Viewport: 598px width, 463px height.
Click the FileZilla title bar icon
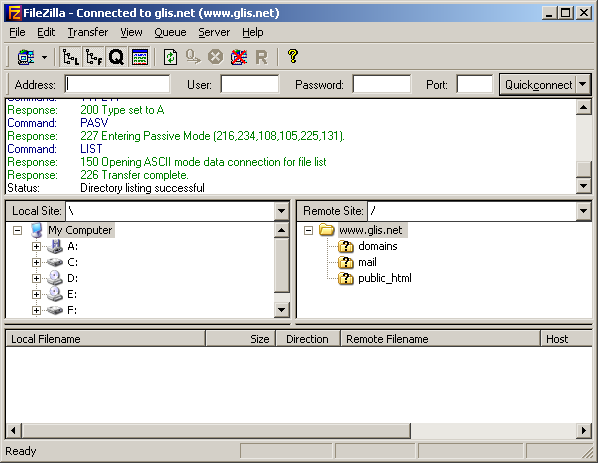(14, 13)
